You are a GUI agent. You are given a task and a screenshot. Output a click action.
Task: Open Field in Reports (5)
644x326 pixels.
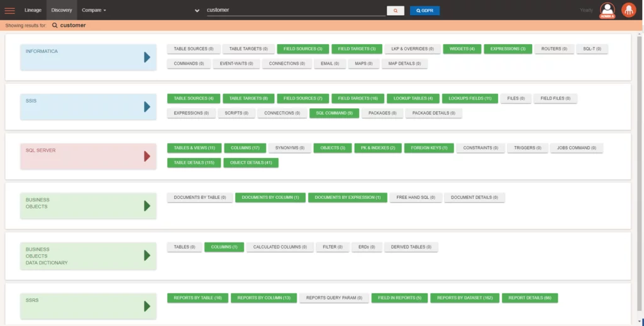[x=399, y=298]
